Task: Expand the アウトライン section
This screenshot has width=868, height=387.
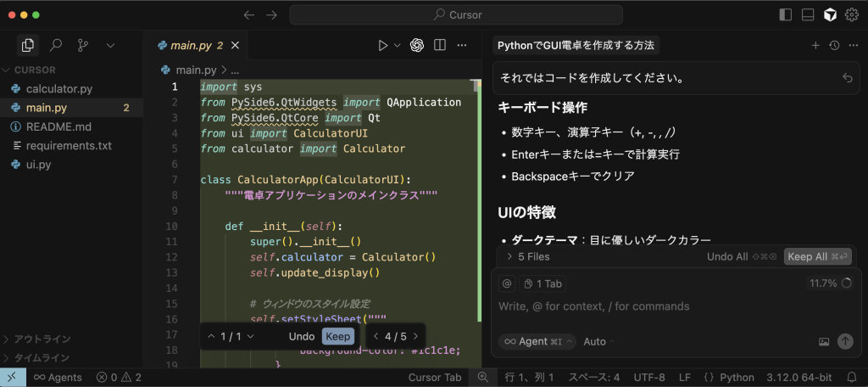Action: [x=42, y=339]
